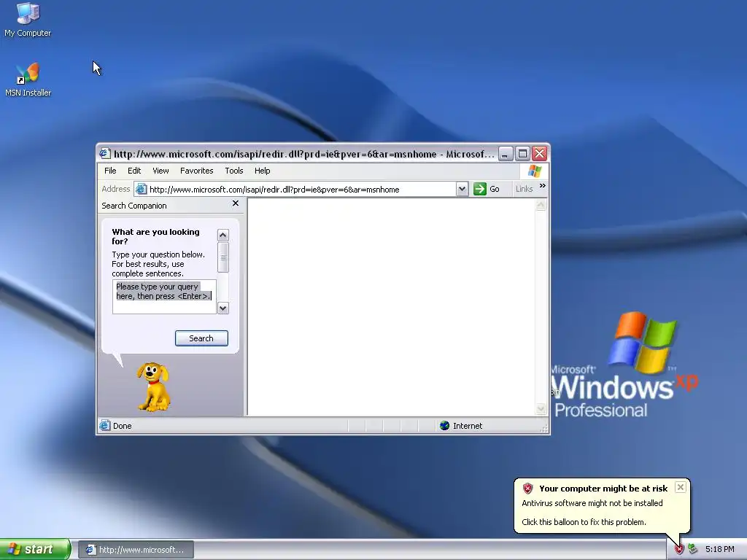This screenshot has height=560, width=747.
Task: Expand the address bar dropdown
Action: pyautogui.click(x=462, y=189)
